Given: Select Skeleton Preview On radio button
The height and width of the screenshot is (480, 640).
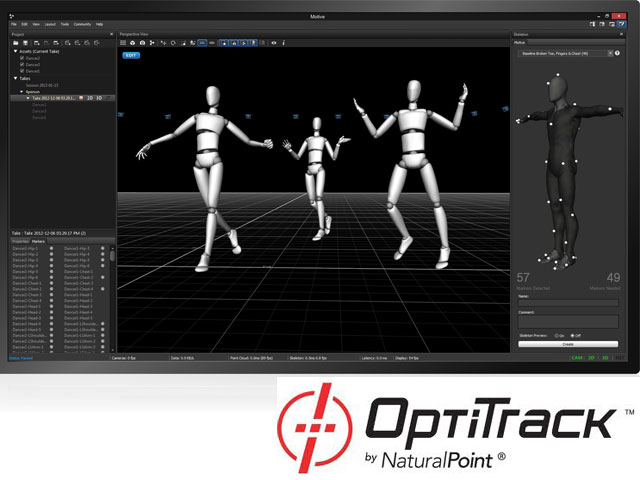Looking at the screenshot, I should 556,336.
